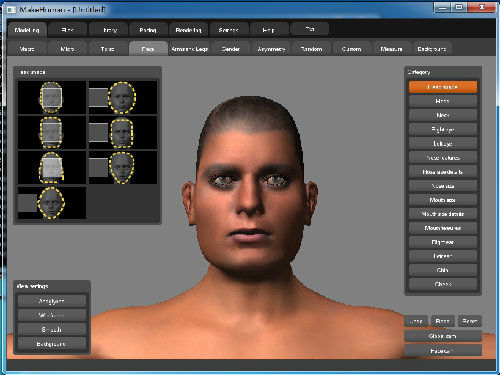Click the Undo button

click(416, 321)
